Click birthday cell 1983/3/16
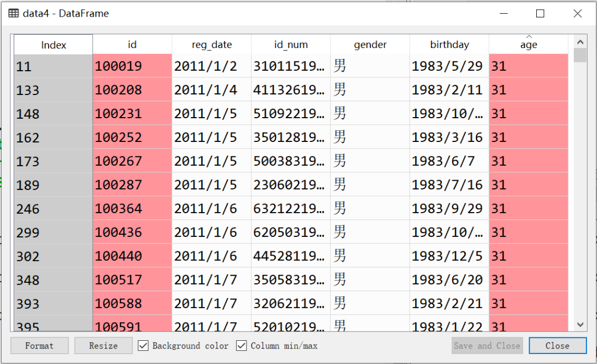Image resolution: width=597 pixels, height=364 pixels. tap(449, 138)
